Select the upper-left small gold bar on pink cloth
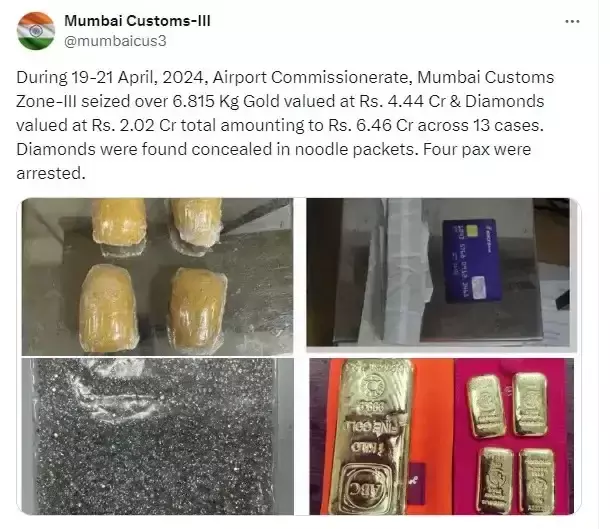The width and height of the screenshot is (610, 529). pyautogui.click(x=486, y=406)
